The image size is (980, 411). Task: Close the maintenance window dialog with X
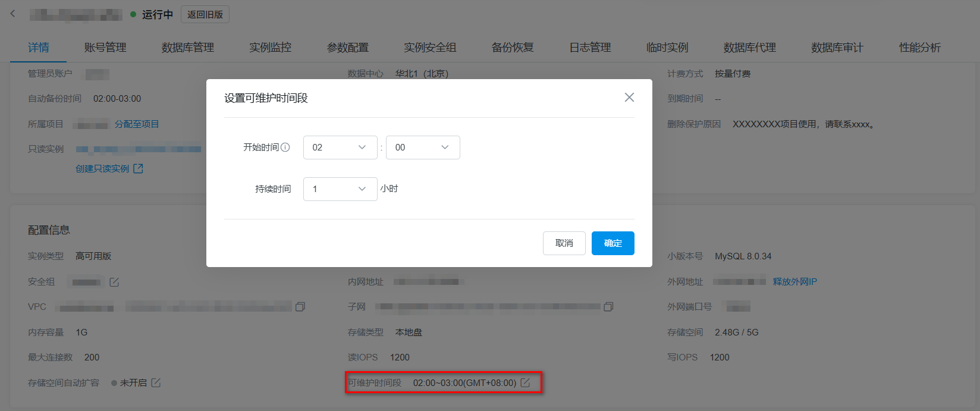pyautogui.click(x=629, y=97)
